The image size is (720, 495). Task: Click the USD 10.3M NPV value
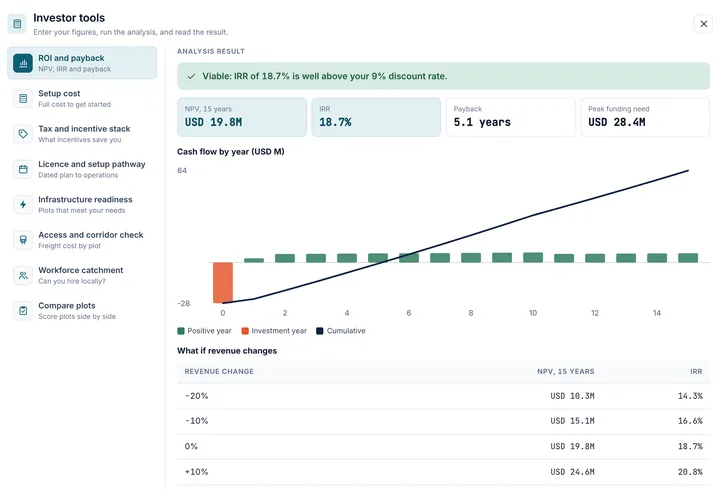pos(572,396)
